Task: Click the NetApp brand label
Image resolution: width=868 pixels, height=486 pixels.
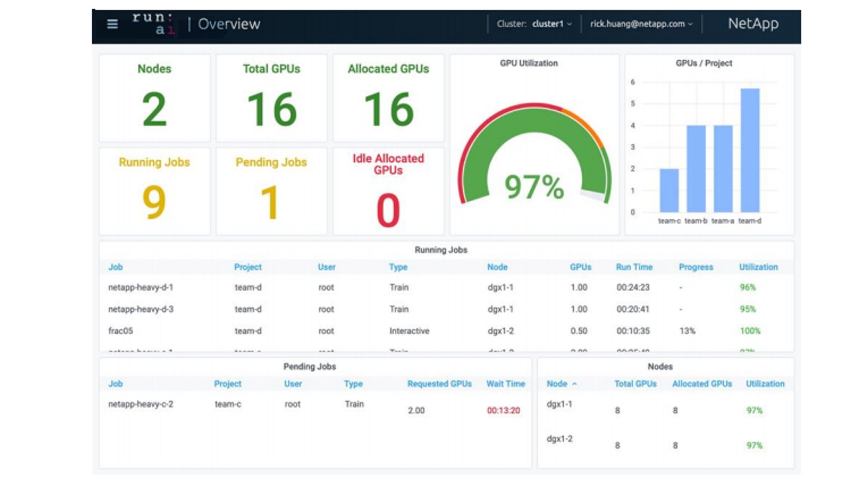Action: tap(753, 24)
